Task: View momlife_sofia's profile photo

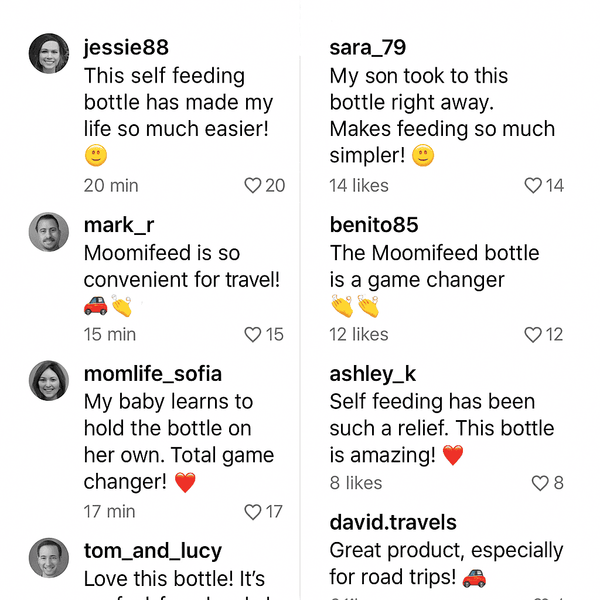Action: [x=49, y=381]
